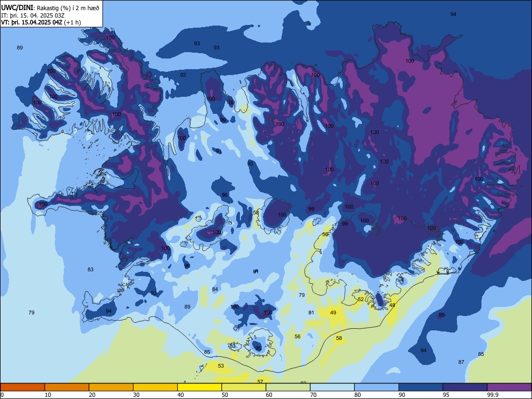Viewport: 532px width, 399px height.
Task: Pick the pale yellow 50–60 legend swatch
Action: tap(244, 387)
